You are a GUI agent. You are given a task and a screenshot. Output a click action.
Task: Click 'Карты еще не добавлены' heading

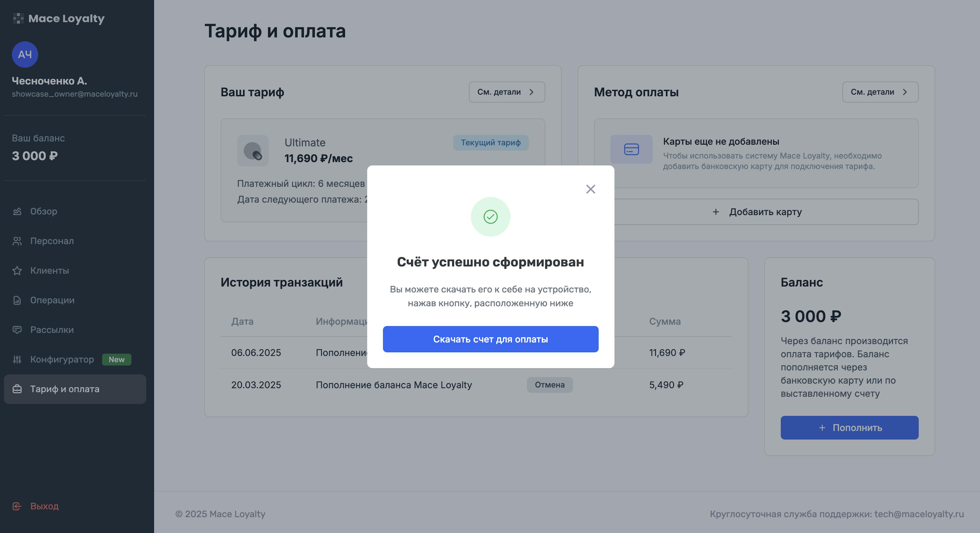click(721, 142)
